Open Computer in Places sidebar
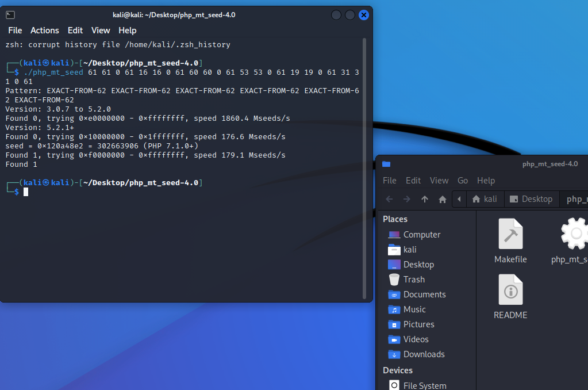The width and height of the screenshot is (588, 390). [421, 235]
